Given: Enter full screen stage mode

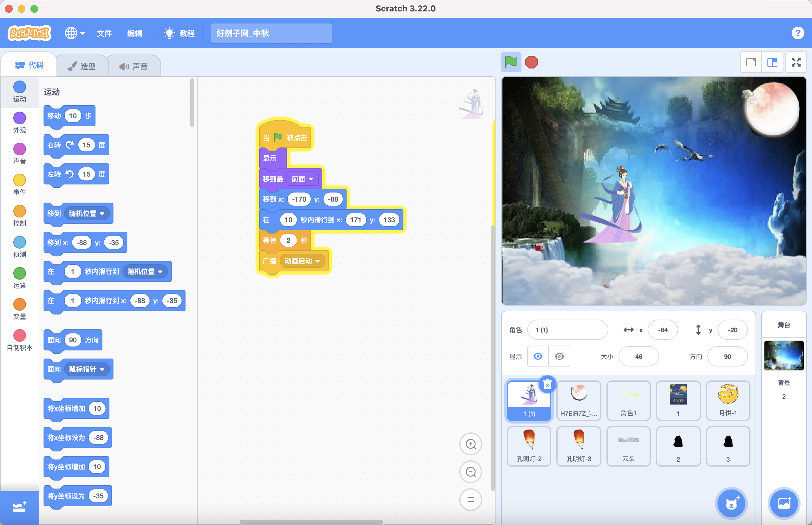Looking at the screenshot, I should click(796, 62).
